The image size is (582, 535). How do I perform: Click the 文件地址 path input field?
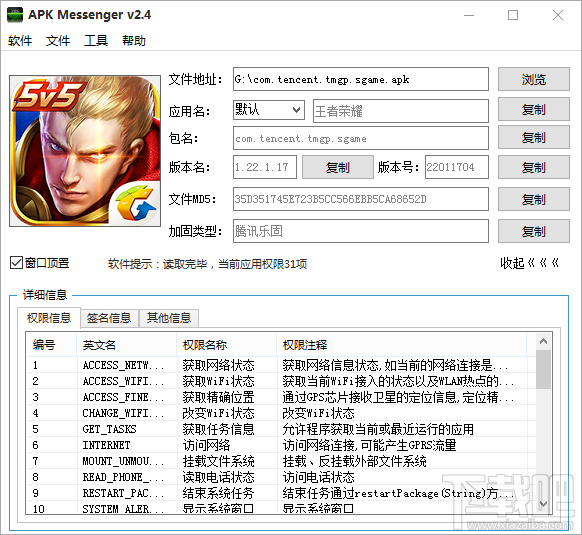[x=361, y=79]
